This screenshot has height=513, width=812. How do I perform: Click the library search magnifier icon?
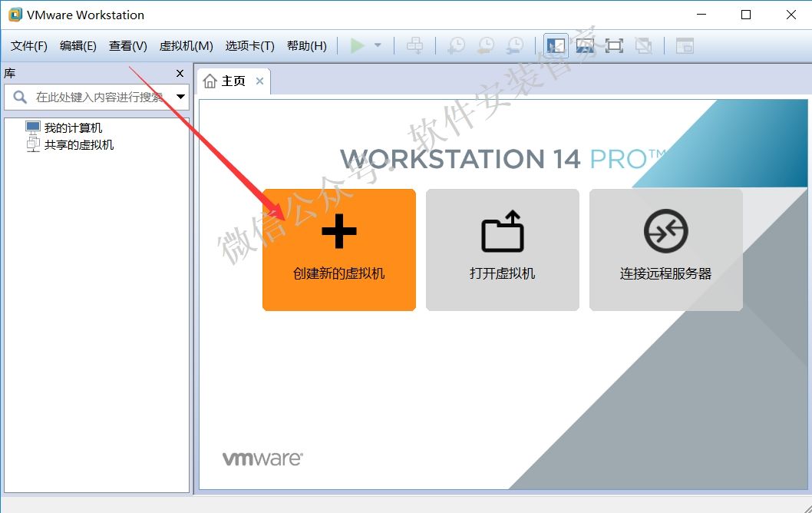coord(20,97)
